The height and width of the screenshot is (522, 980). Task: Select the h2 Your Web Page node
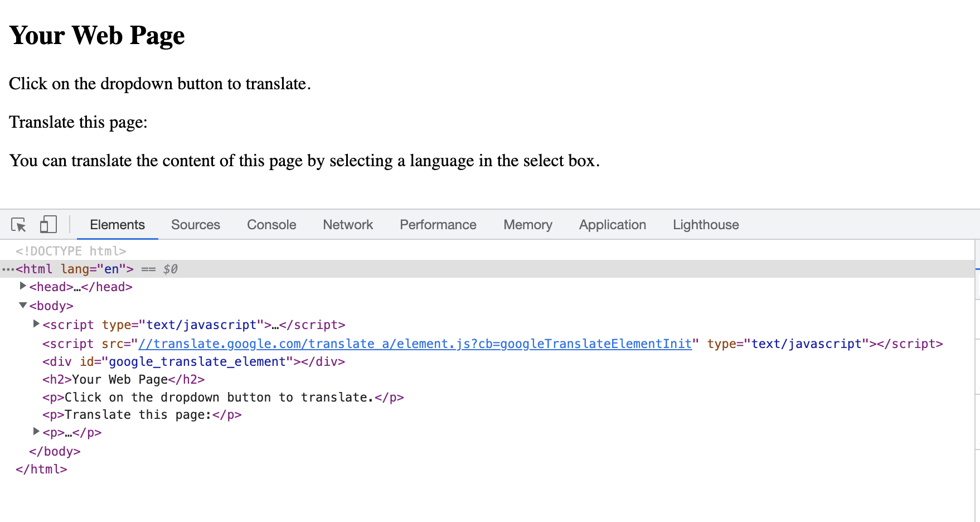coord(124,379)
